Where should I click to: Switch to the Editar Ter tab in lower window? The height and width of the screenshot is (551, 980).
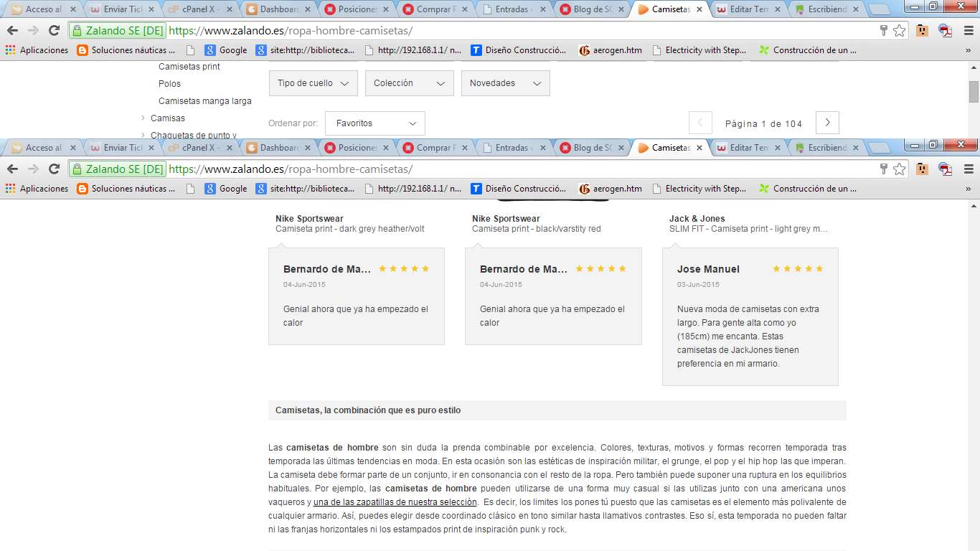coord(749,148)
